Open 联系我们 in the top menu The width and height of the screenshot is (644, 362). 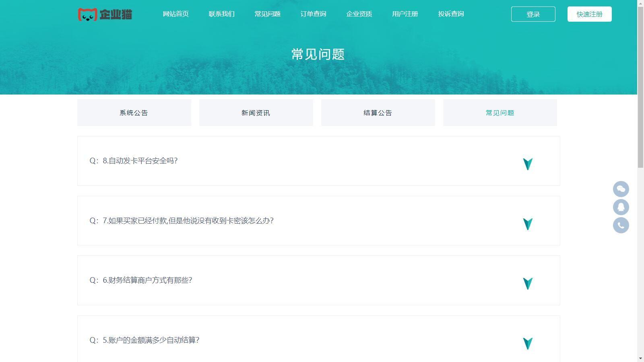point(221,14)
